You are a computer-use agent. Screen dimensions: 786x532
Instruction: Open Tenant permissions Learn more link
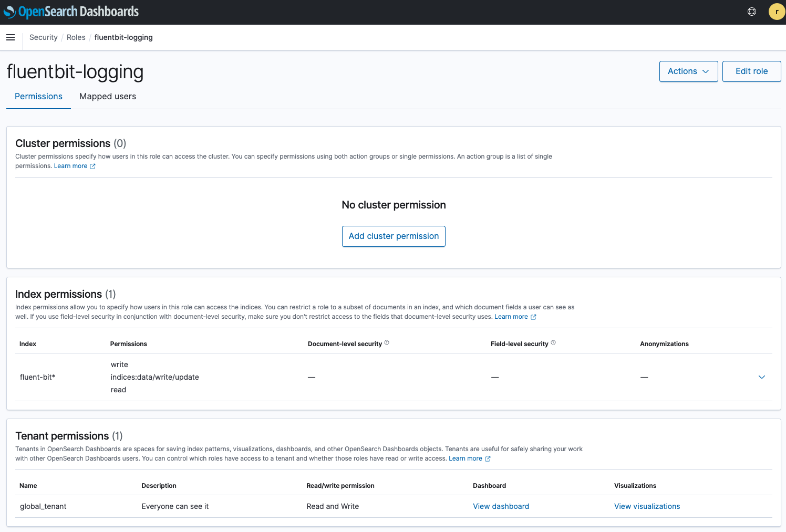[469, 458]
